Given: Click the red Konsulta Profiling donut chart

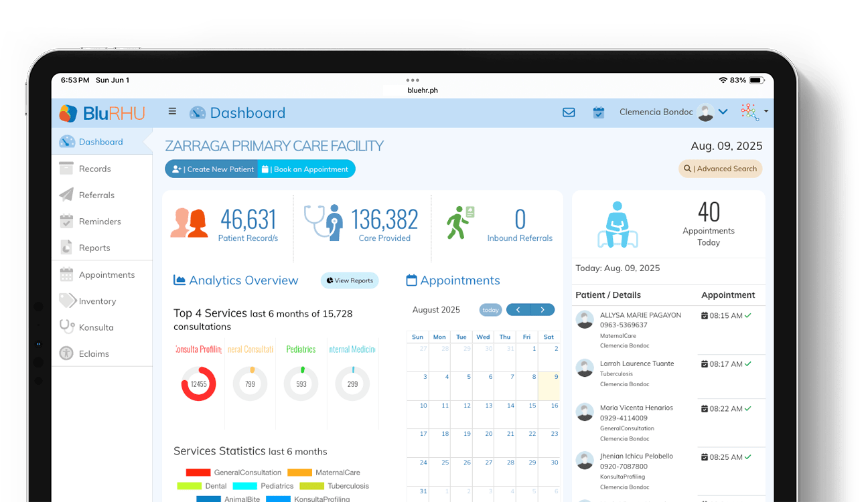Looking at the screenshot, I should (198, 384).
